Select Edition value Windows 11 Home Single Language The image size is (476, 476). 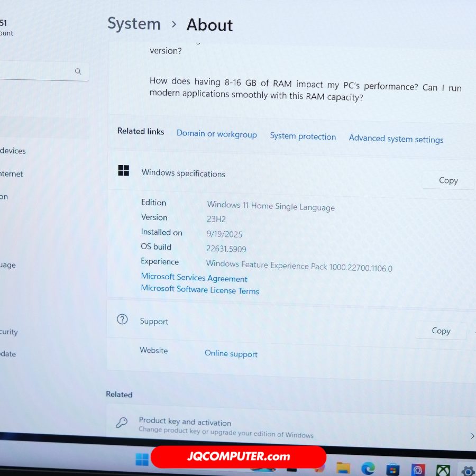click(x=271, y=206)
